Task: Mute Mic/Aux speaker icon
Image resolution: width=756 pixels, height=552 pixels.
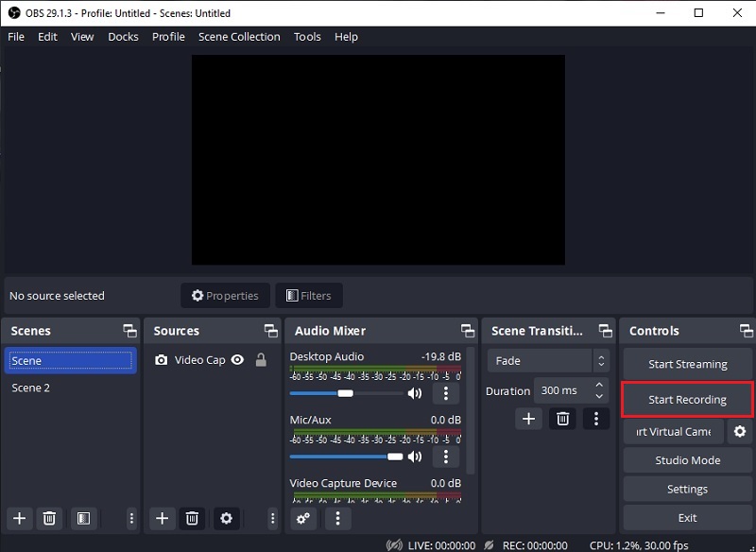Action: 415,457
